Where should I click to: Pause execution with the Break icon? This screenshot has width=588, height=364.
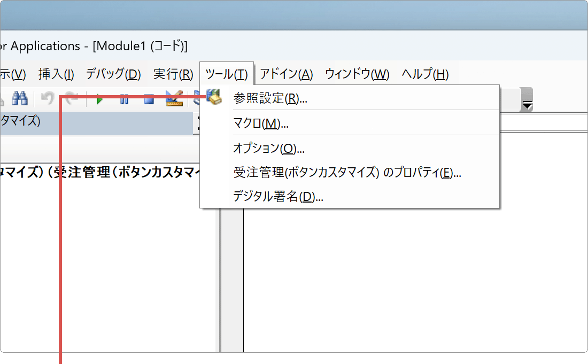tap(125, 99)
